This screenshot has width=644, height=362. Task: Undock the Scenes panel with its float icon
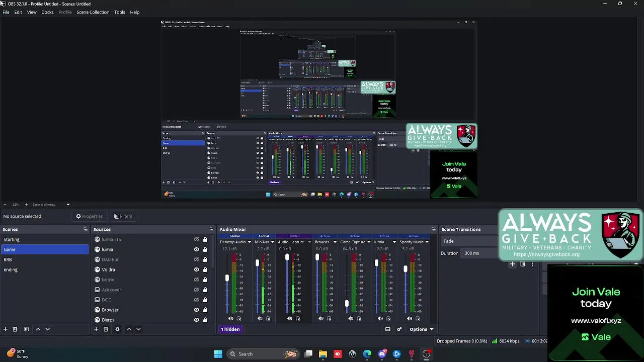(x=85, y=229)
